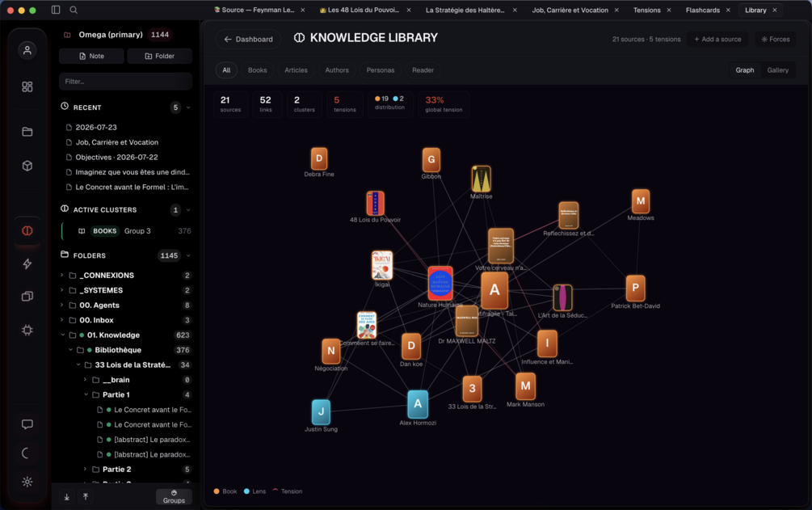Screen dimensions: 812x510
Task: Open recent note Job, Carrière et Vocation
Action: [116, 142]
